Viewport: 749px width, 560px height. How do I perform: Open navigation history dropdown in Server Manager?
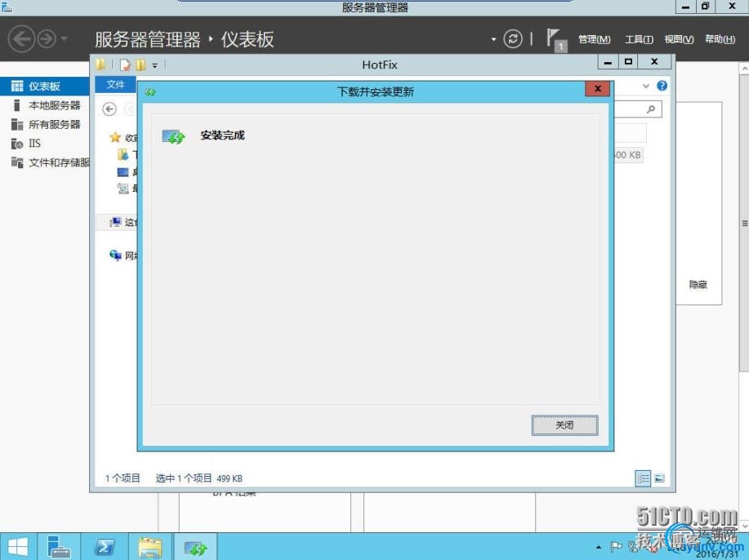coord(64,38)
